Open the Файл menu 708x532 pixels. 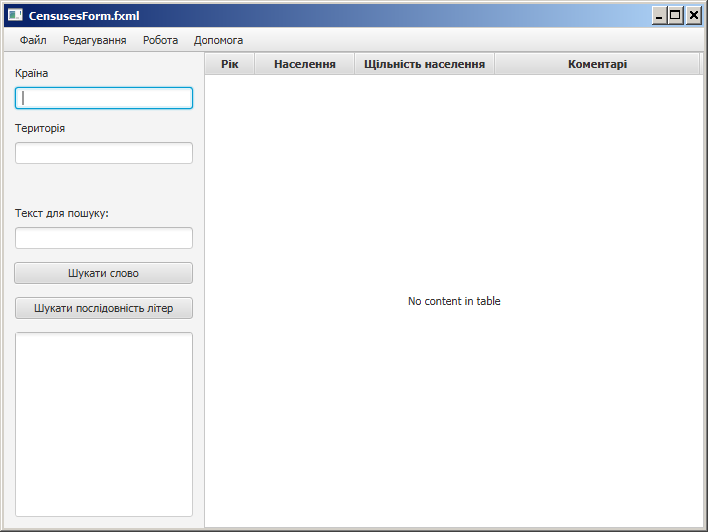(33, 40)
